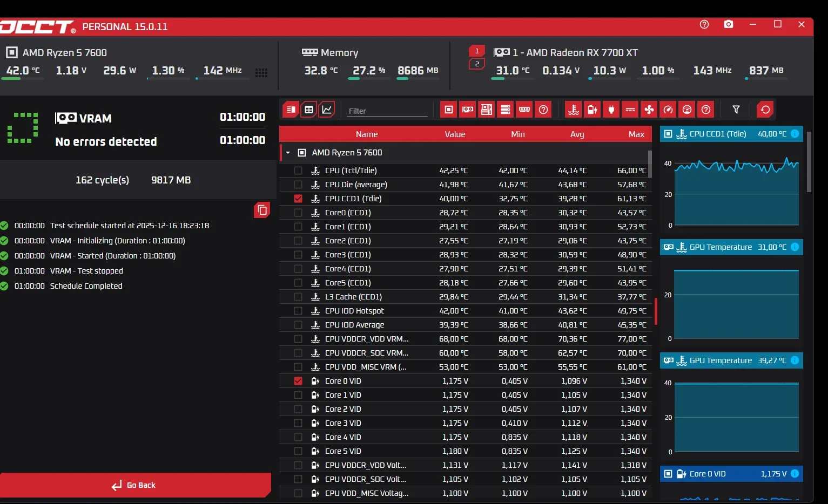This screenshot has height=504, width=828.
Task: Uncheck the CPU CCD1 (Tdie) checkbox
Action: click(x=298, y=199)
